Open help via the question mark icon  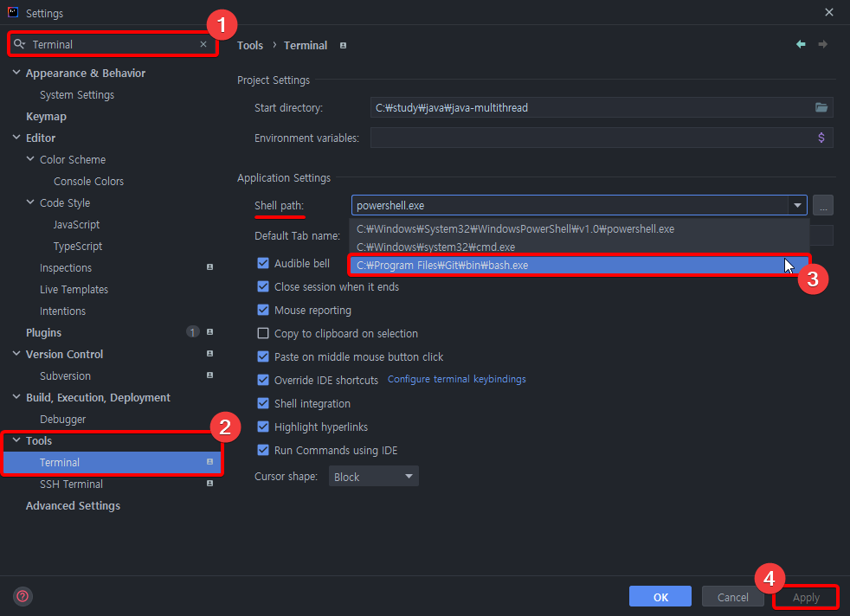point(22,596)
